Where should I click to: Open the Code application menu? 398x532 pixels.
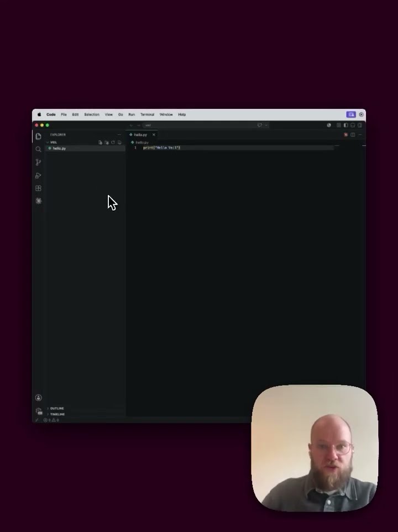tap(51, 114)
